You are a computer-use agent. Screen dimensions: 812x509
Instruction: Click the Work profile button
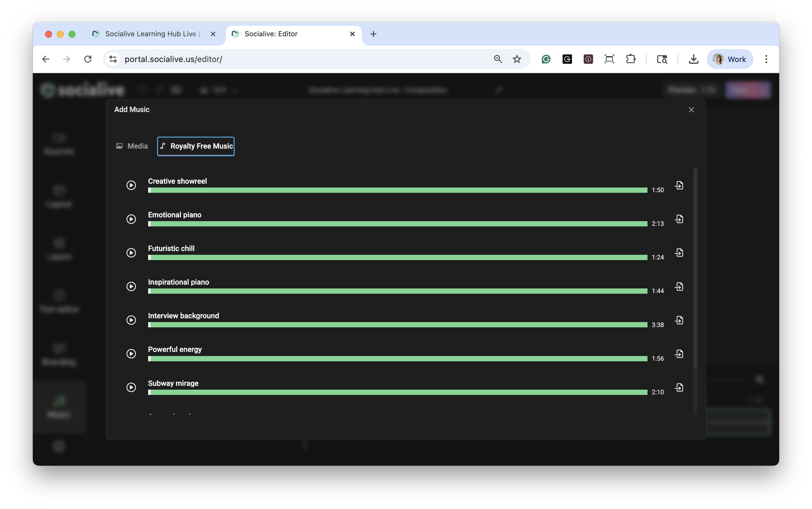[x=729, y=59]
